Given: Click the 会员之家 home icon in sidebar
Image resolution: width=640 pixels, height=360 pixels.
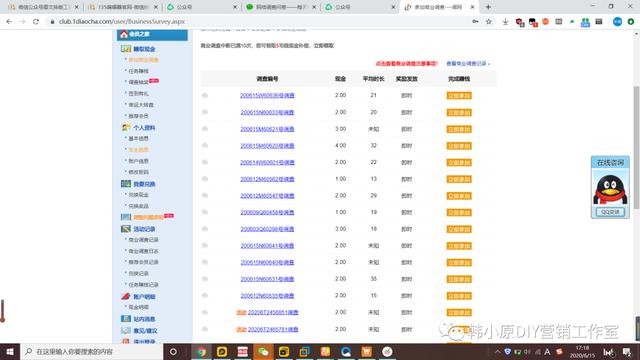Looking at the screenshot, I should coord(124,34).
